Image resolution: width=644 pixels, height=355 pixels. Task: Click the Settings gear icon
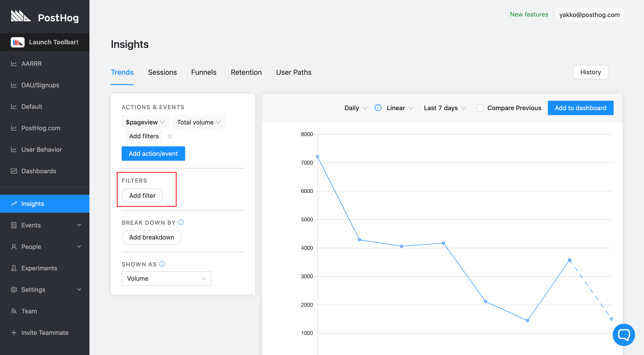point(14,290)
